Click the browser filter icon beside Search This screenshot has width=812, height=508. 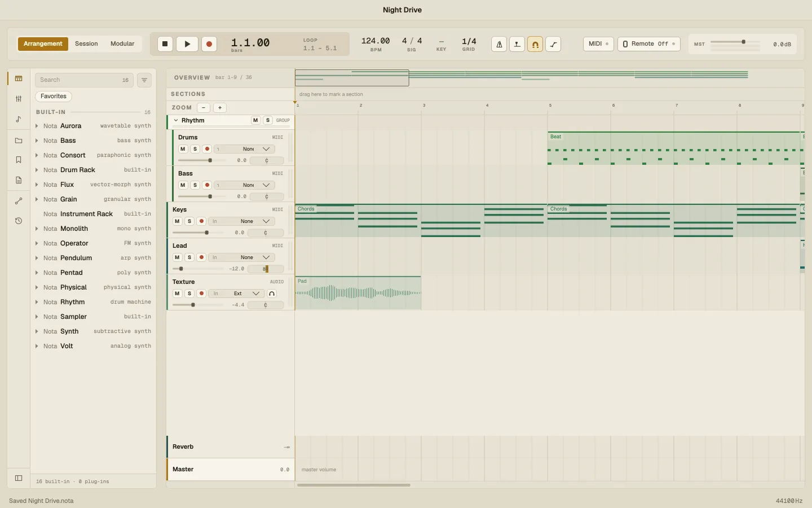pyautogui.click(x=144, y=80)
